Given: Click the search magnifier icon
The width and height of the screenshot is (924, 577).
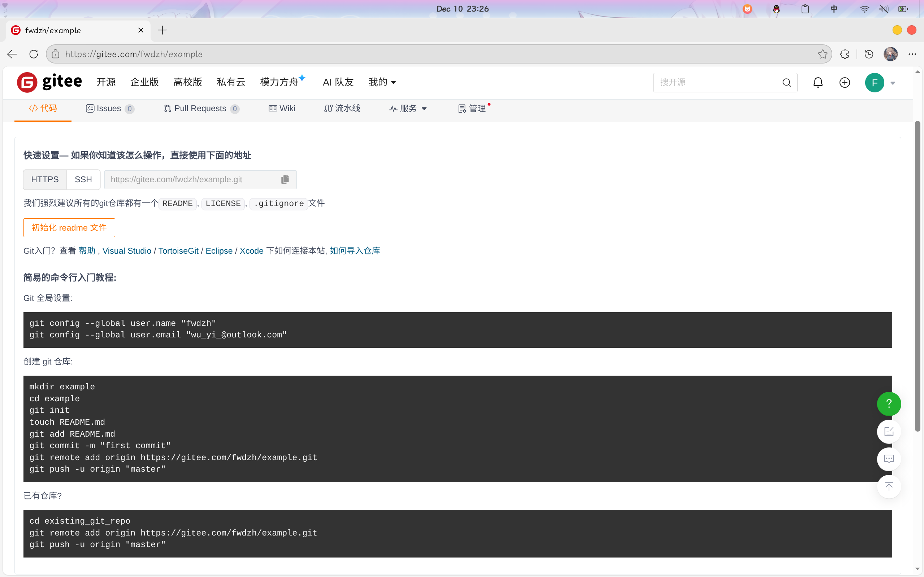Looking at the screenshot, I should pos(786,82).
